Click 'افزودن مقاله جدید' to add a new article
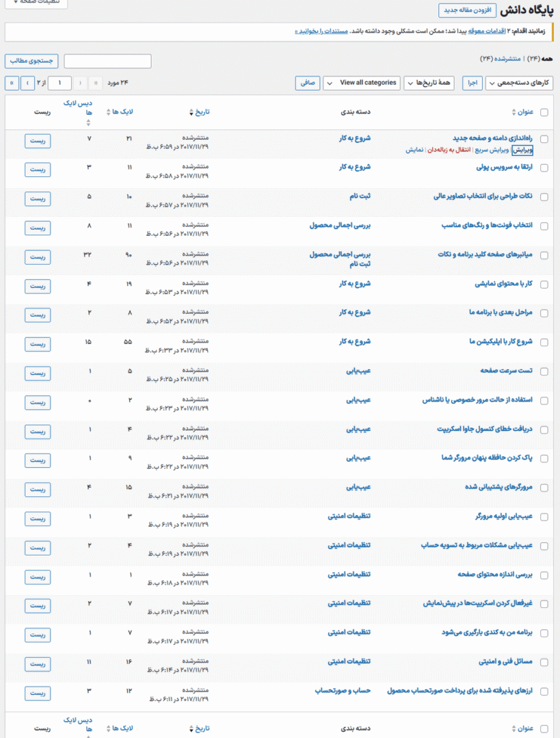This screenshot has width=560, height=738. coord(467,10)
